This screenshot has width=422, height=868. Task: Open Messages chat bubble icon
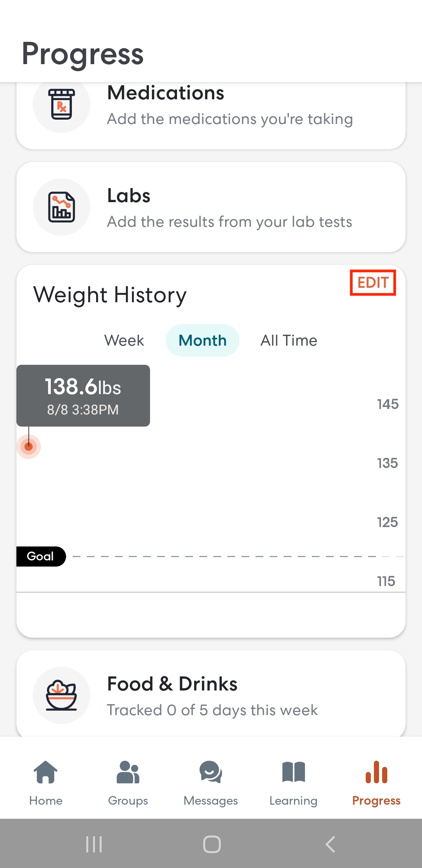211,772
